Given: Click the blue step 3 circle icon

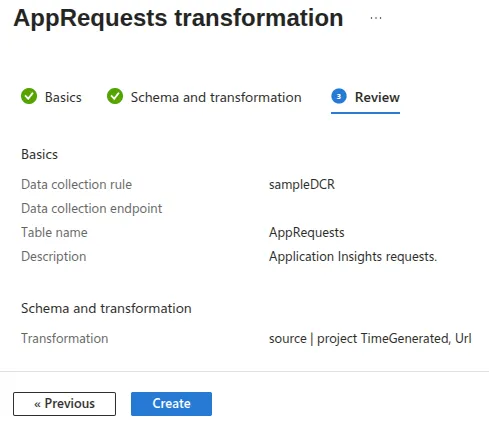Looking at the screenshot, I should click(x=339, y=96).
